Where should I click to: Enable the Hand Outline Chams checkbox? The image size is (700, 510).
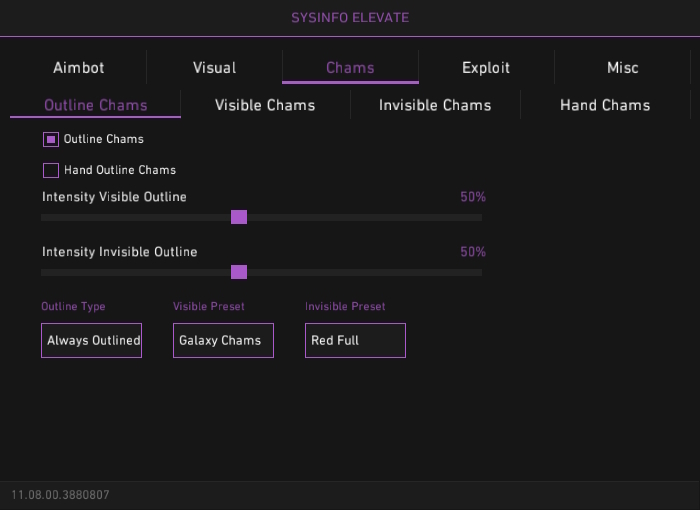[51, 170]
